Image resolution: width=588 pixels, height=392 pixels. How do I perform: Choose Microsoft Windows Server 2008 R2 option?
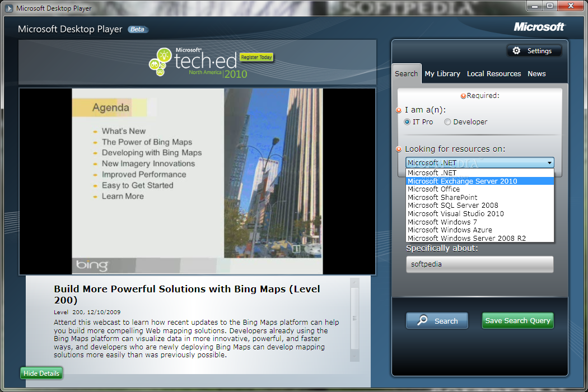coord(479,238)
